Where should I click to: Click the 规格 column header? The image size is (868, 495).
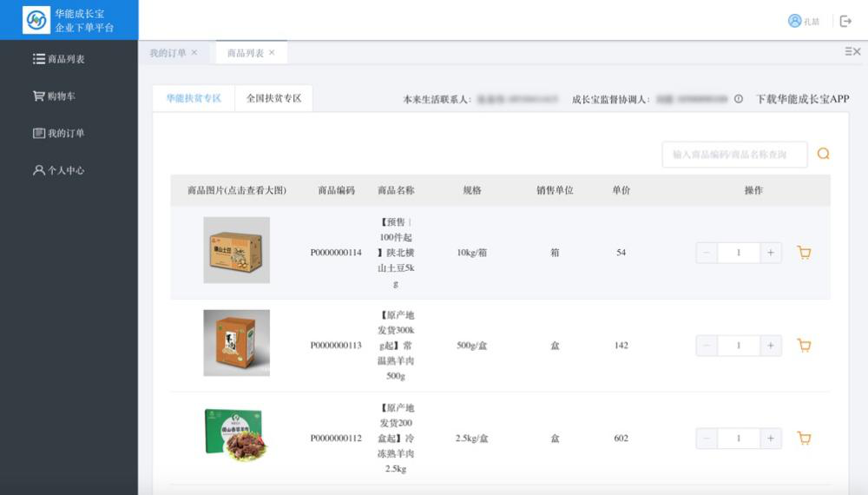point(472,190)
